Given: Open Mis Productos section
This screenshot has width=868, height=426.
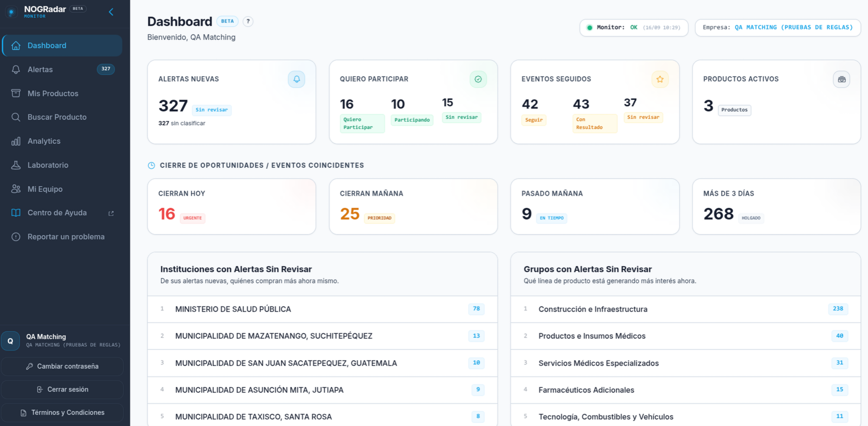Looking at the screenshot, I should click(62, 93).
